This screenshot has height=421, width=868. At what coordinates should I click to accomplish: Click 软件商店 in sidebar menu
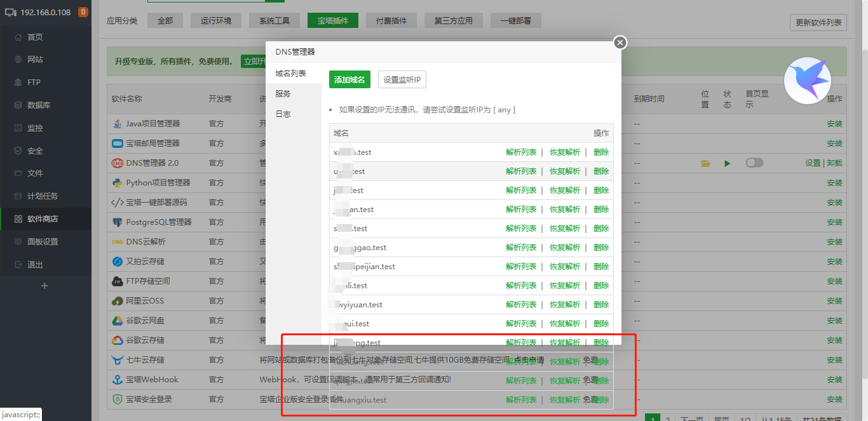(x=43, y=219)
